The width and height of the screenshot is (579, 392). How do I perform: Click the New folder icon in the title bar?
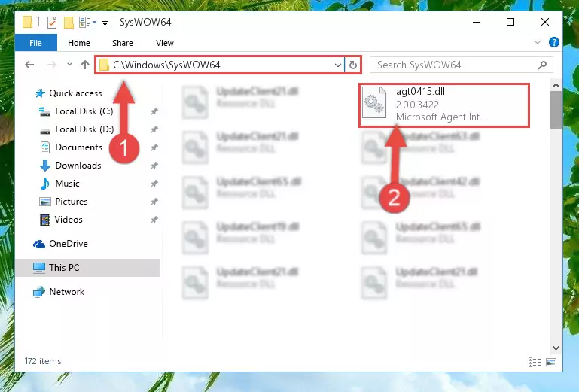(69, 23)
